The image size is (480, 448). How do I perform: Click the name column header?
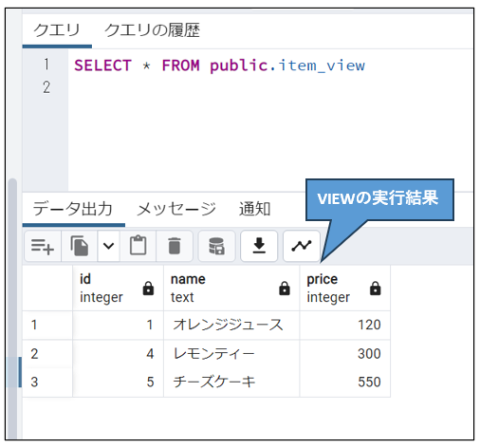point(231,289)
